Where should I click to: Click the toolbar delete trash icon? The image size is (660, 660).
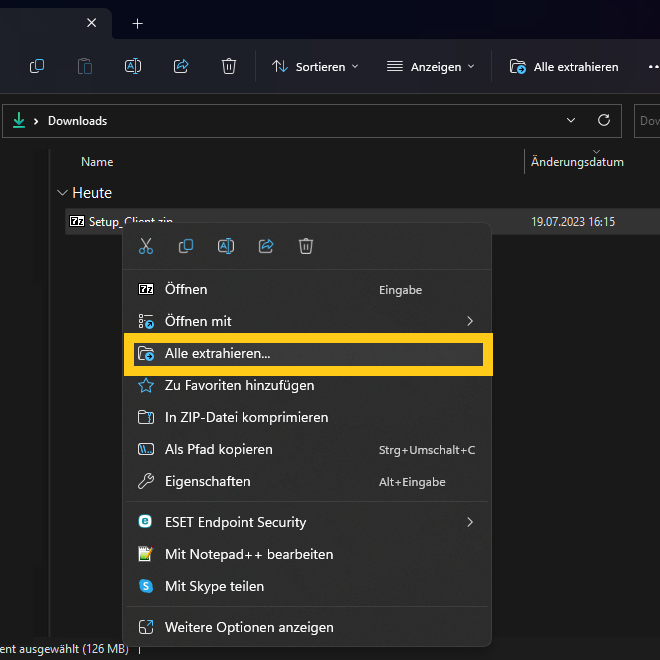229,67
